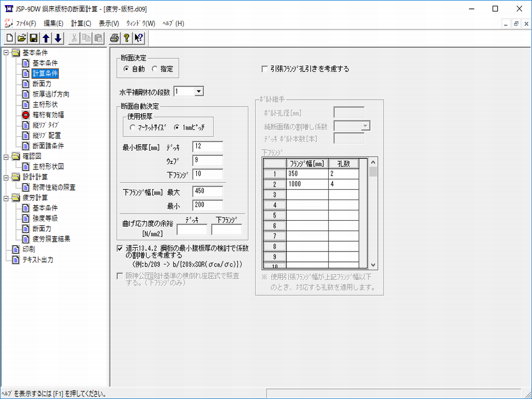Image resolution: width=532 pixels, height=399 pixels.
Task: Open the 計算(C) menu
Action: tap(81, 23)
